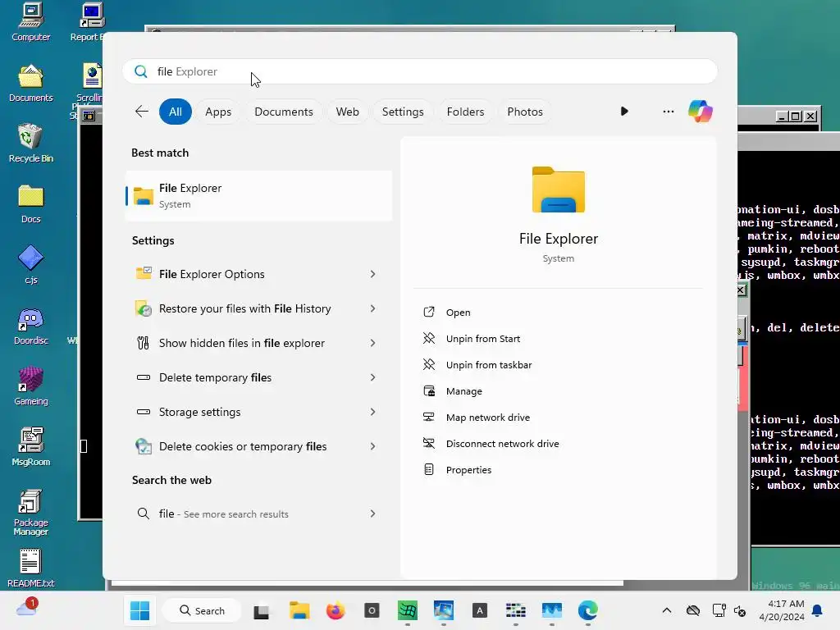Open Docs folder desktop icon
This screenshot has width=840, height=630.
[31, 204]
